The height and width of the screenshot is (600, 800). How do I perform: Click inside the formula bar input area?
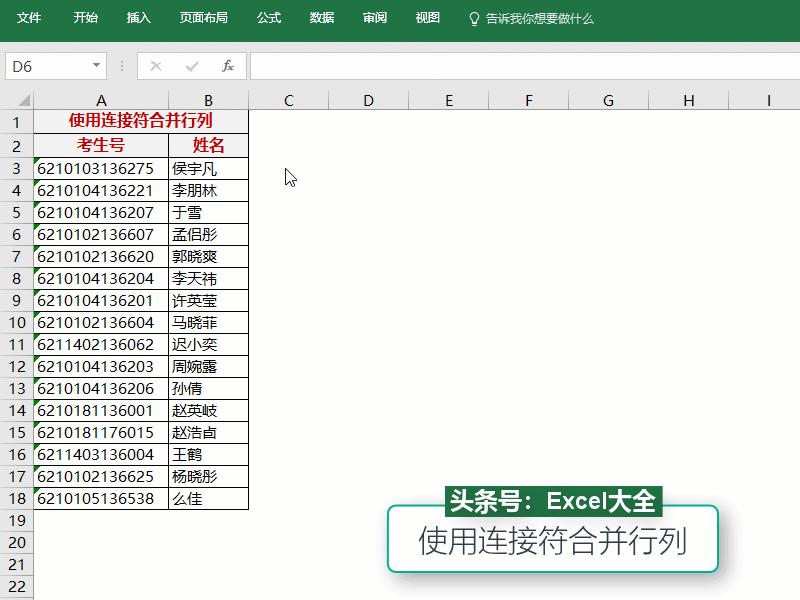[x=450, y=66]
